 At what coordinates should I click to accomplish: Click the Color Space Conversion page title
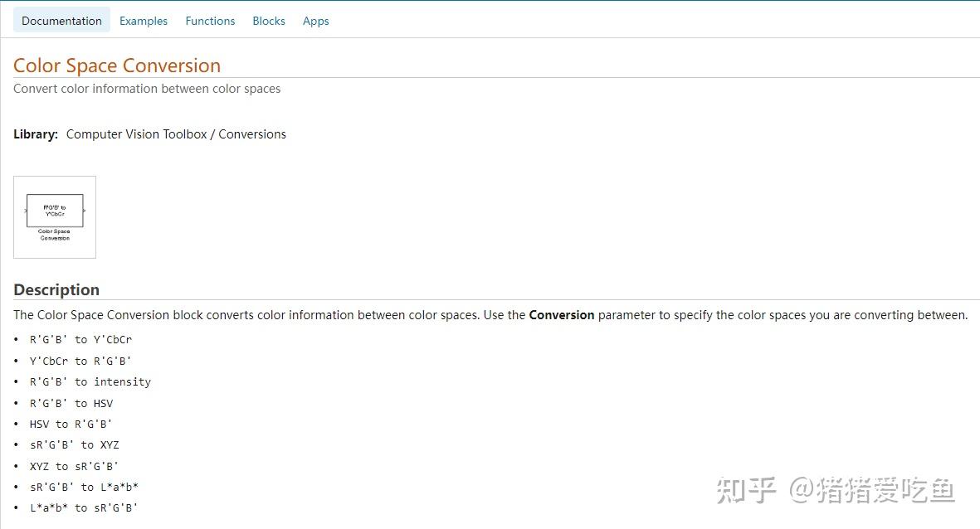click(117, 66)
